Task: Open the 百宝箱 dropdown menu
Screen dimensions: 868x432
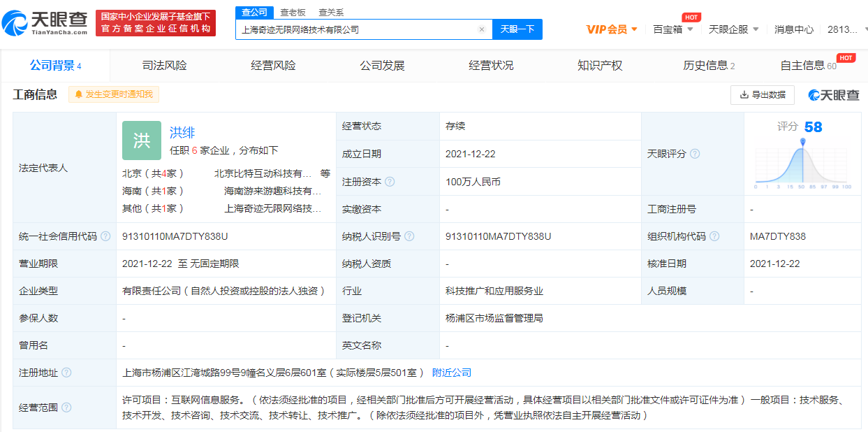Action: pos(673,29)
